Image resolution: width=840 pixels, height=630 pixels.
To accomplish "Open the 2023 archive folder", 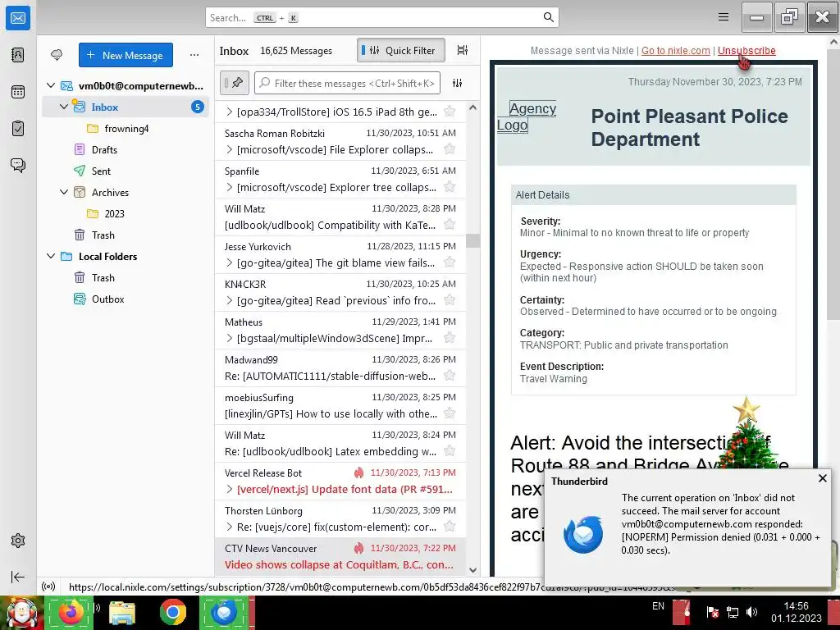I will [x=126, y=213].
